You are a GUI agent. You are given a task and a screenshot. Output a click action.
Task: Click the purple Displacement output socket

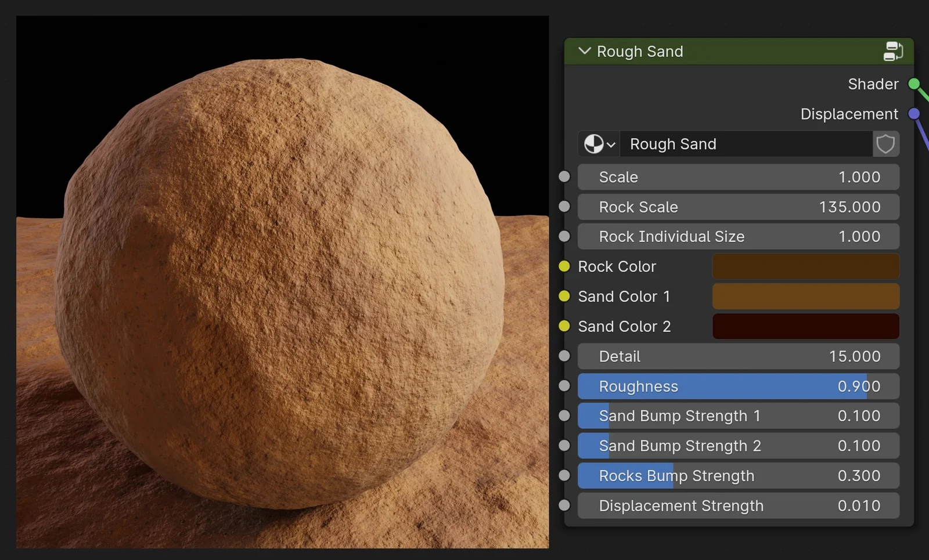(914, 114)
